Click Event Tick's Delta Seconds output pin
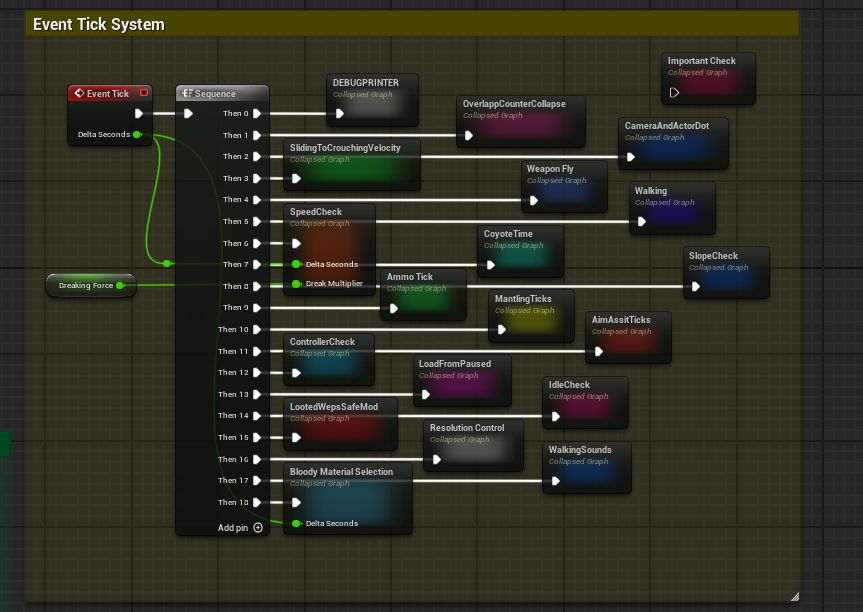This screenshot has height=612, width=863. coord(137,134)
